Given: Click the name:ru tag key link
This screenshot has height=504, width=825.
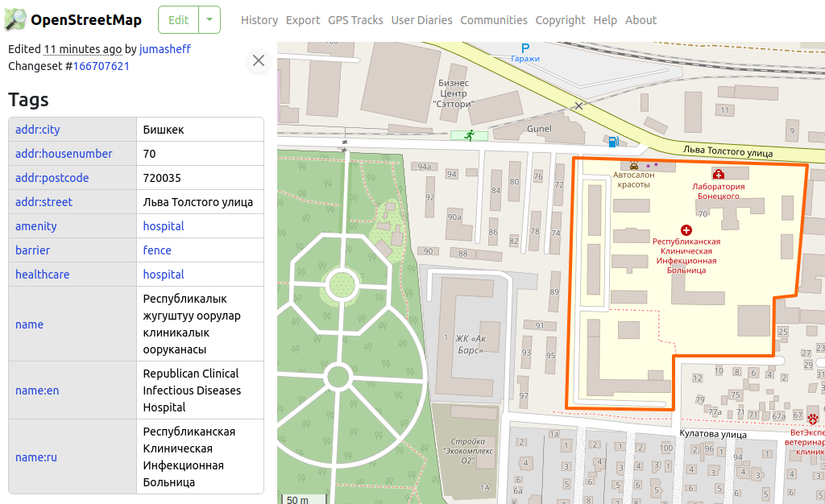Looking at the screenshot, I should [x=36, y=457].
